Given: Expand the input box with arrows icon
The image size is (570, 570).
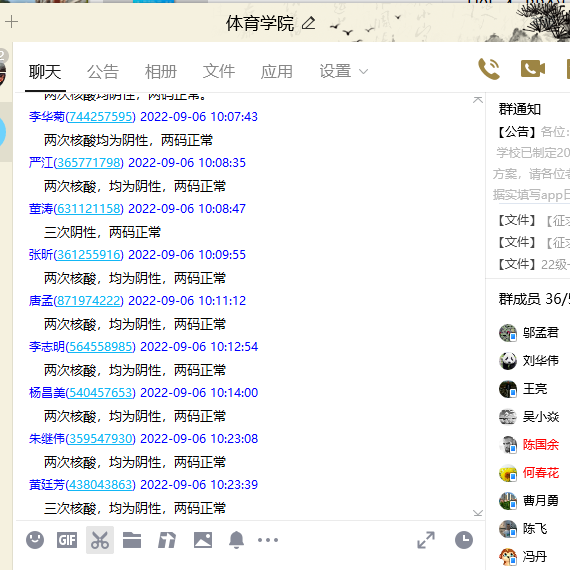Looking at the screenshot, I should click(x=426, y=540).
